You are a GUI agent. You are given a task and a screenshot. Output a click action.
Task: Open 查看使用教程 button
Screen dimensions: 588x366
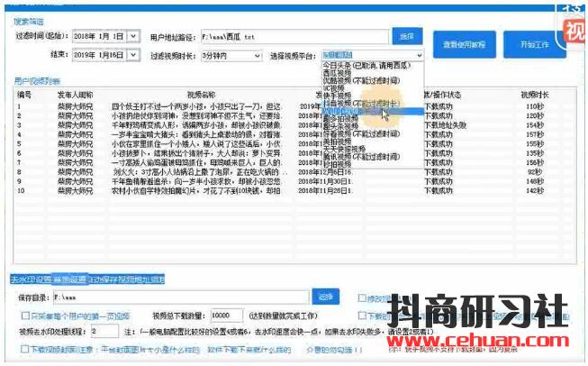click(465, 45)
